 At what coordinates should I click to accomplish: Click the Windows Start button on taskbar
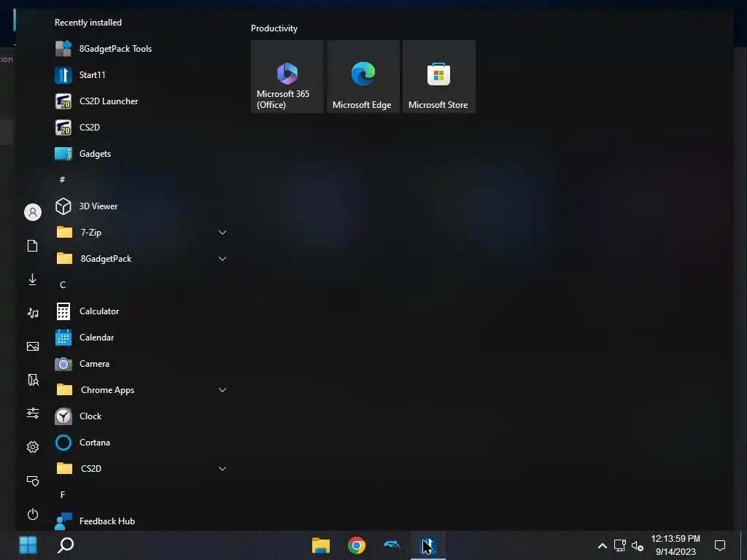pyautogui.click(x=28, y=545)
